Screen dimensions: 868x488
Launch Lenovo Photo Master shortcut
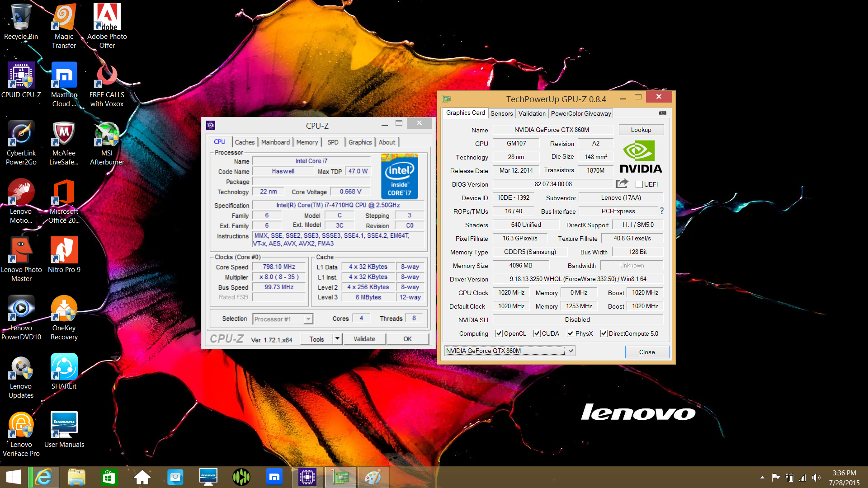21,259
